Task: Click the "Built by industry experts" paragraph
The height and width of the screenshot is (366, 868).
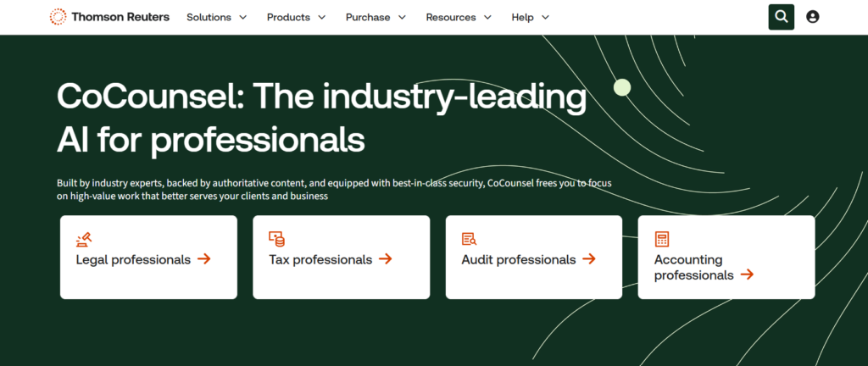Action: [334, 190]
